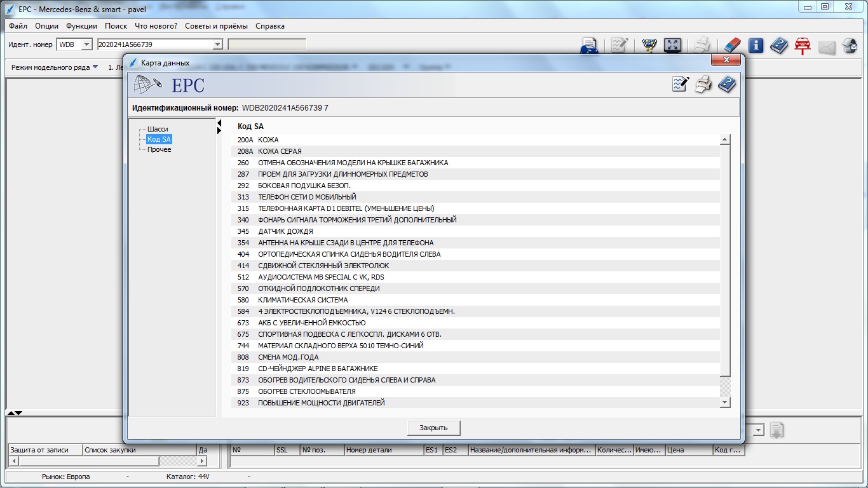Close the Карта данных dialog with red X
This screenshot has width=868, height=488.
(725, 60)
